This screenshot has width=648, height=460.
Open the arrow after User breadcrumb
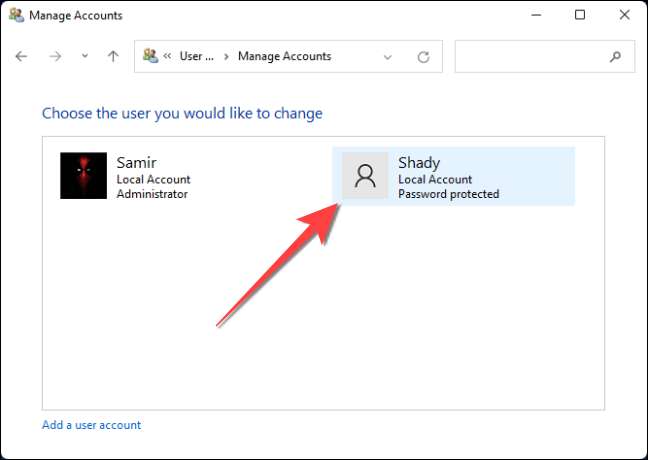pyautogui.click(x=227, y=57)
